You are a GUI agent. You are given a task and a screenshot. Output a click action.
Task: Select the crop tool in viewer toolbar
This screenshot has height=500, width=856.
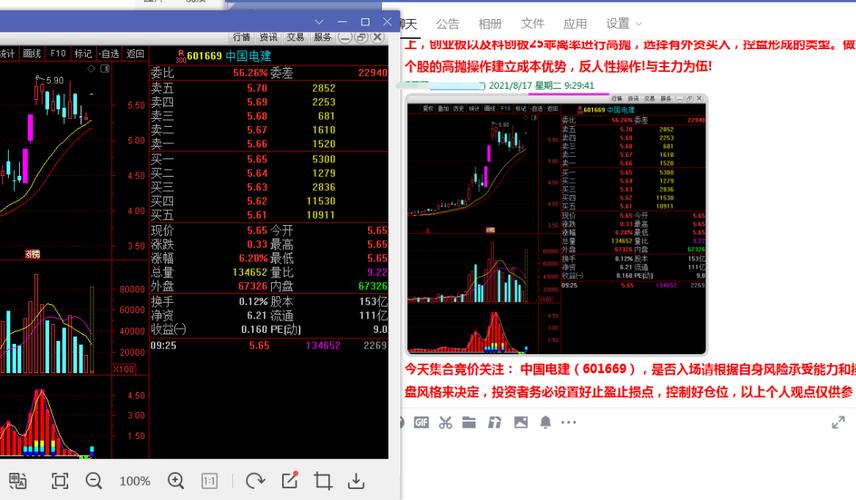323,481
